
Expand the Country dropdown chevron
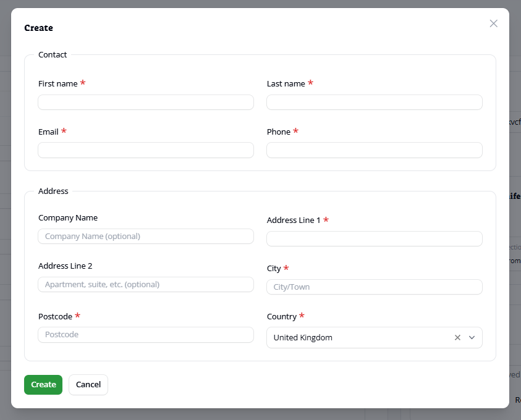pos(472,338)
